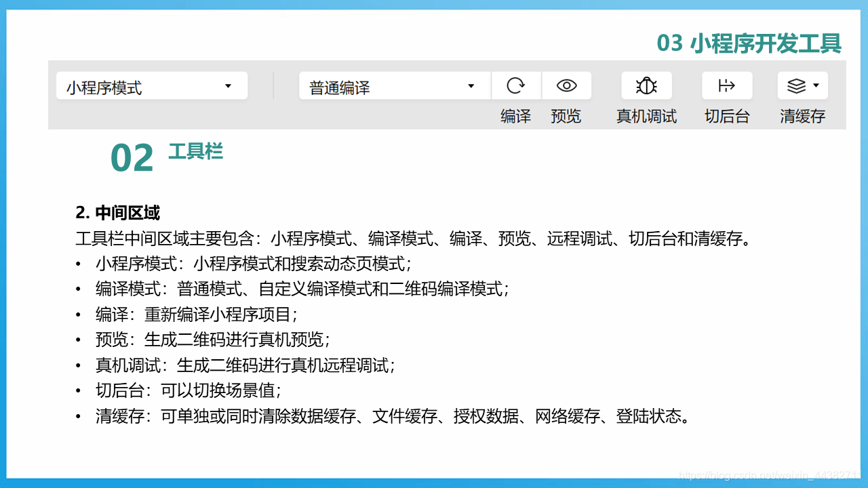
Task: Click the 编译 label under the refresh icon
Action: click(516, 116)
